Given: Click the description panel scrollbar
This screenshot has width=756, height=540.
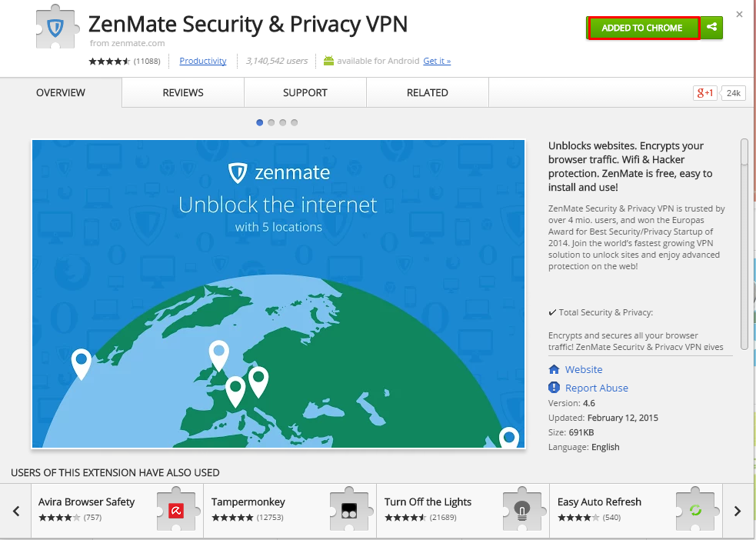Looking at the screenshot, I should 744,244.
